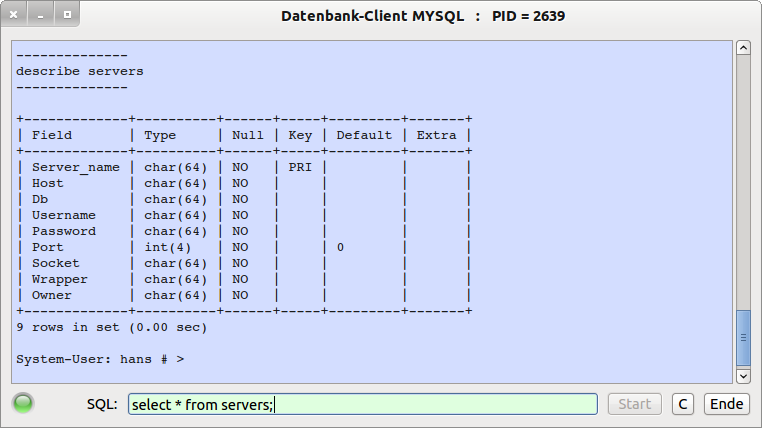This screenshot has height=428, width=762.
Task: Click the Server_name field row in the output
Action: click(x=75, y=167)
